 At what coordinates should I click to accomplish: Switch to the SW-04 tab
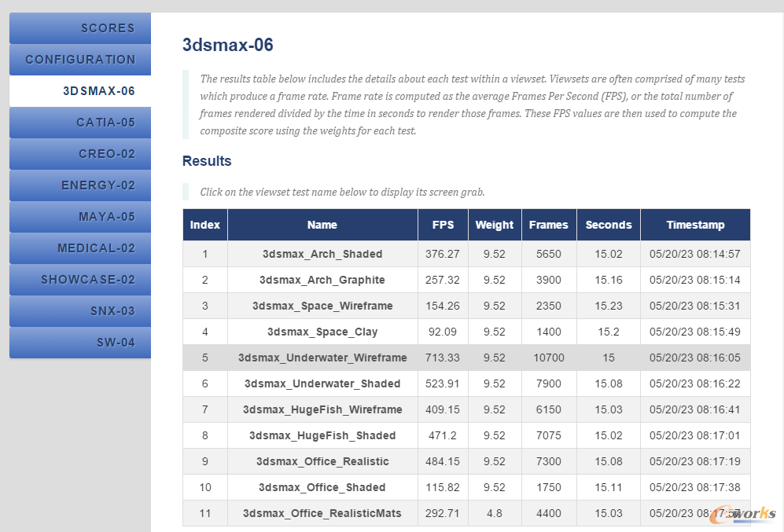pos(80,343)
